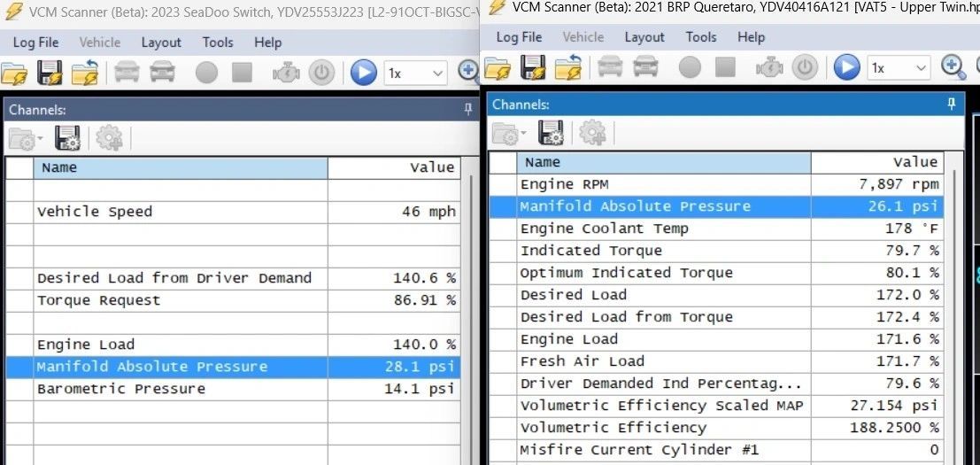Screen dimensions: 980x465
Task: Select Driver Demanded Ind Percentag... row
Action: point(716,384)
